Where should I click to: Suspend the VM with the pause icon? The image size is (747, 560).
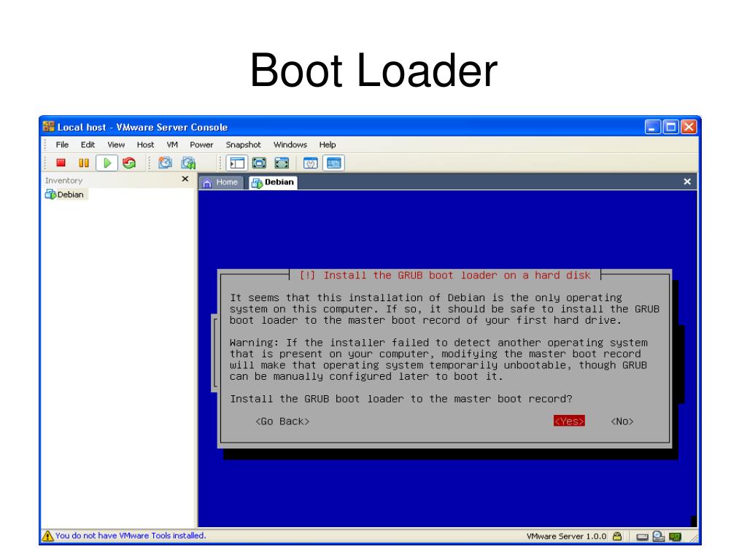click(84, 163)
